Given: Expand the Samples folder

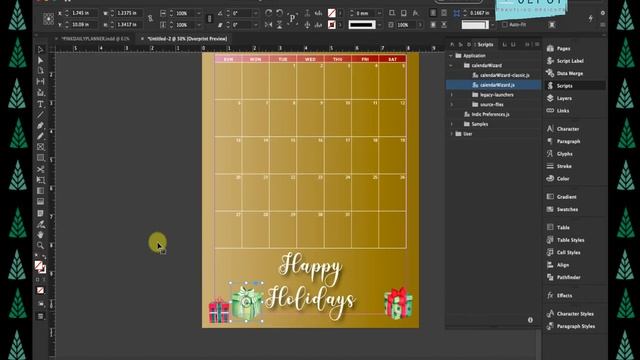Looking at the screenshot, I should coord(451,124).
